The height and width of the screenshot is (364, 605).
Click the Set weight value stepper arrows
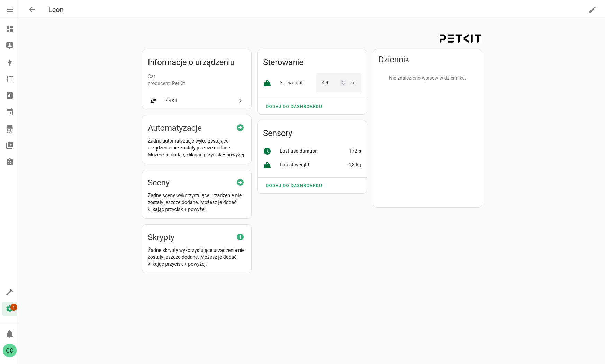[x=343, y=83]
